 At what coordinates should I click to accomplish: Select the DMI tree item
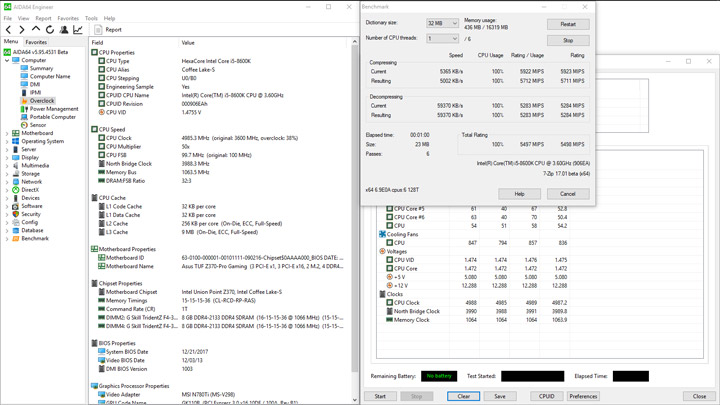[35, 84]
